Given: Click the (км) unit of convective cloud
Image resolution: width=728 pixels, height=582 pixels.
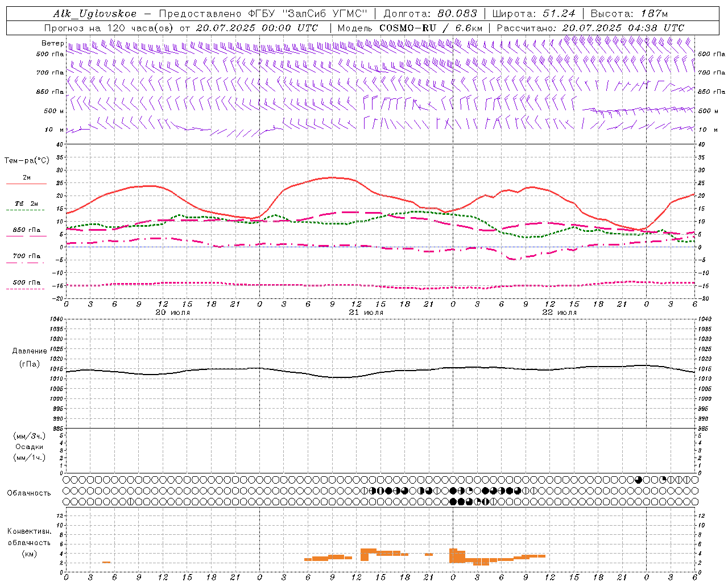Looking at the screenshot, I should [x=30, y=554].
